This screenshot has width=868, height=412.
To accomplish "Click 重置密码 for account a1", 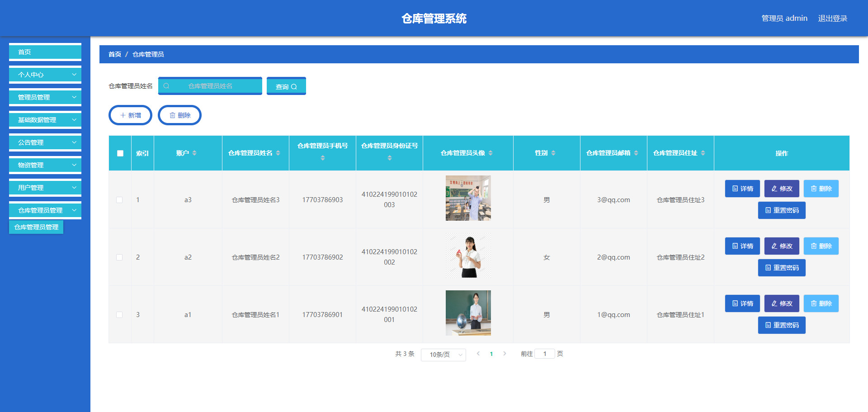I will pyautogui.click(x=782, y=325).
